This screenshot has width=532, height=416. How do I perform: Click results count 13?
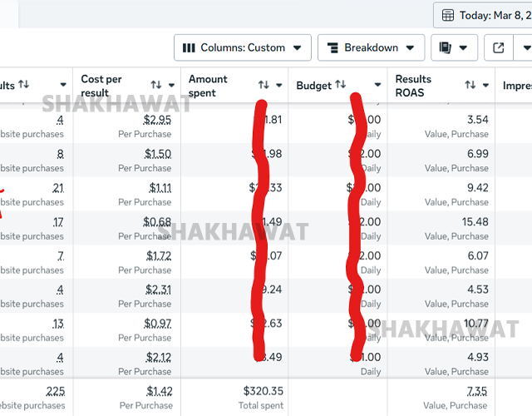pos(58,324)
